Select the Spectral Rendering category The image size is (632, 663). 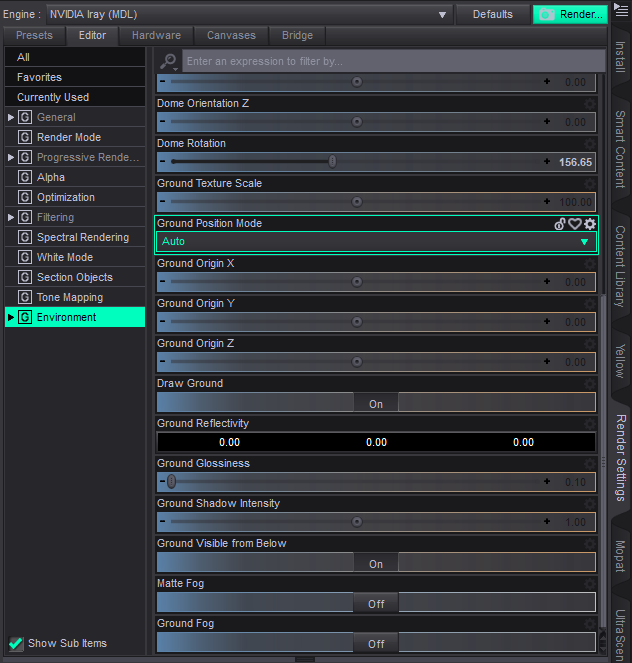pos(75,237)
